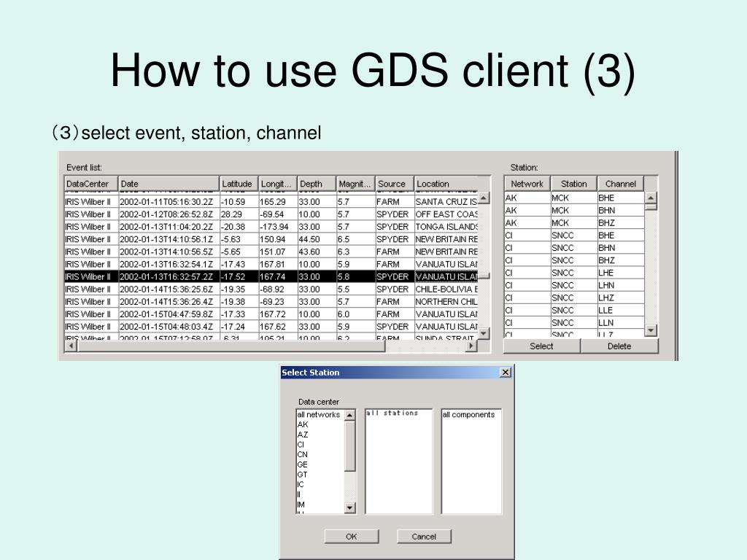Click NORTHERN CHIL location cell

(446, 301)
